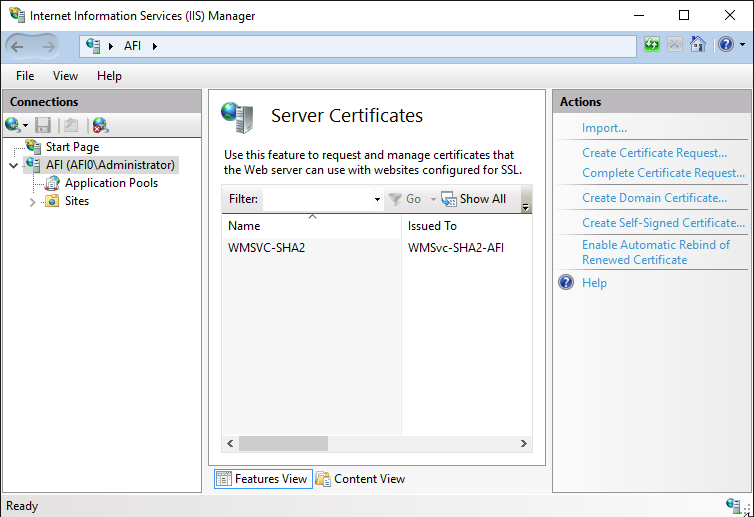Click the Create New Connection globe icon
This screenshot has width=754, height=517.
13,125
